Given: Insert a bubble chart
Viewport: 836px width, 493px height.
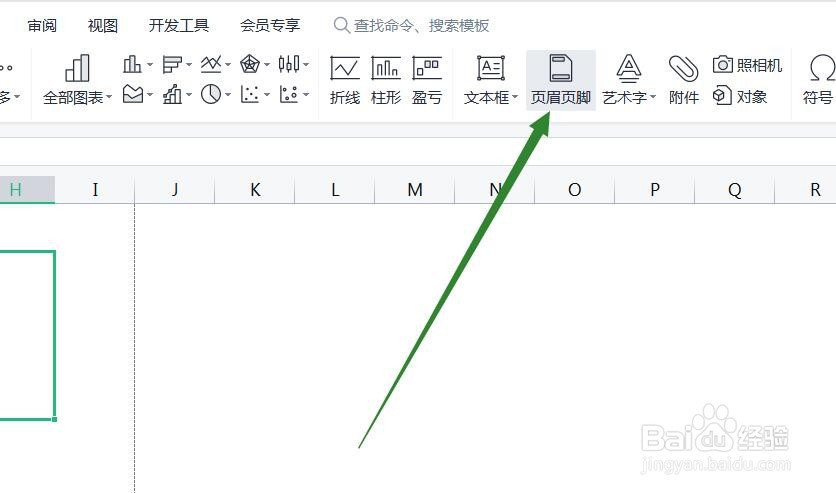Looking at the screenshot, I should (289, 95).
